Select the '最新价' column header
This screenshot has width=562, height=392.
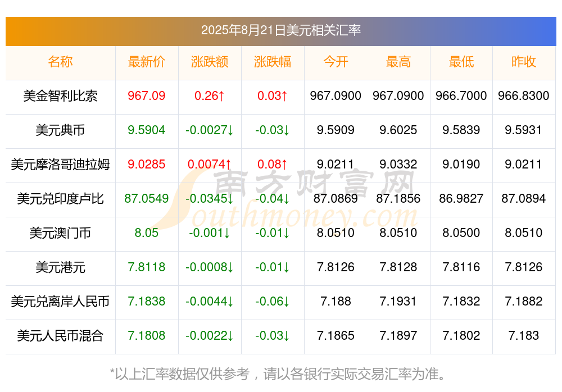(x=147, y=62)
